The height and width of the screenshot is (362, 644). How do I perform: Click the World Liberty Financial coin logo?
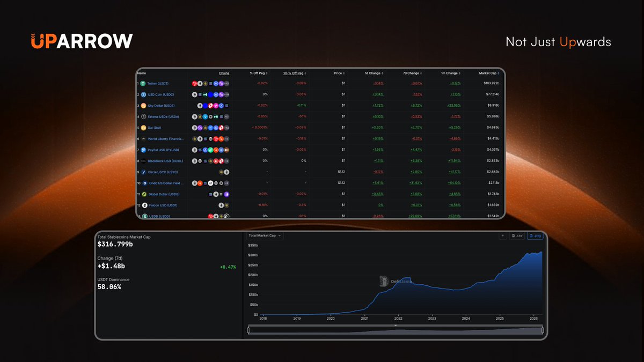click(143, 139)
